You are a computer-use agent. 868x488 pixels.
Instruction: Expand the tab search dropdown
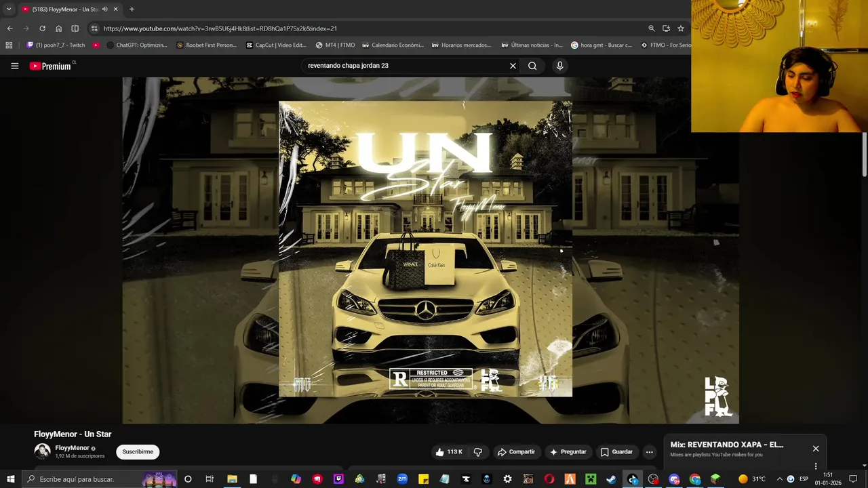tap(9, 9)
